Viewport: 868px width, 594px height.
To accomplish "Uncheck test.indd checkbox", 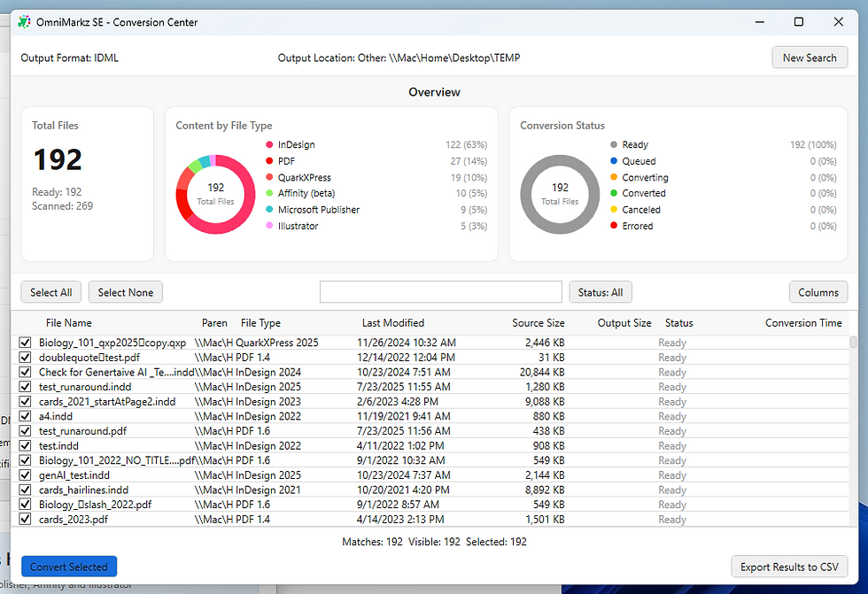I will coord(25,445).
